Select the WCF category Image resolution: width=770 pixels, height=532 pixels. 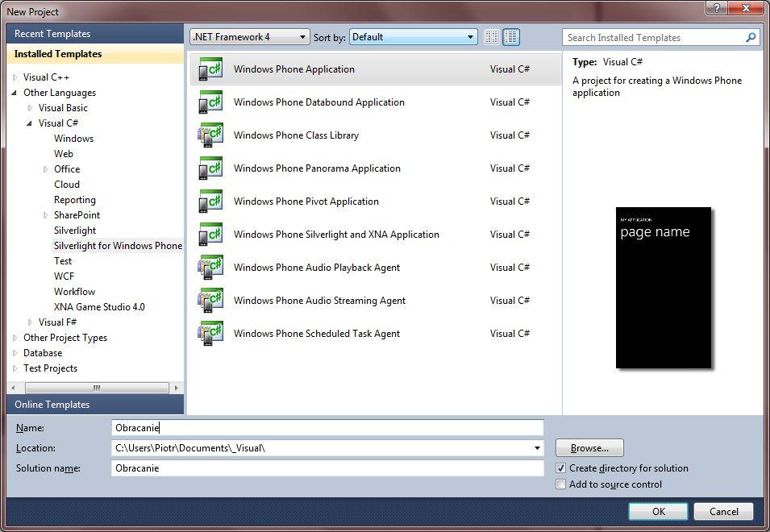(x=64, y=276)
